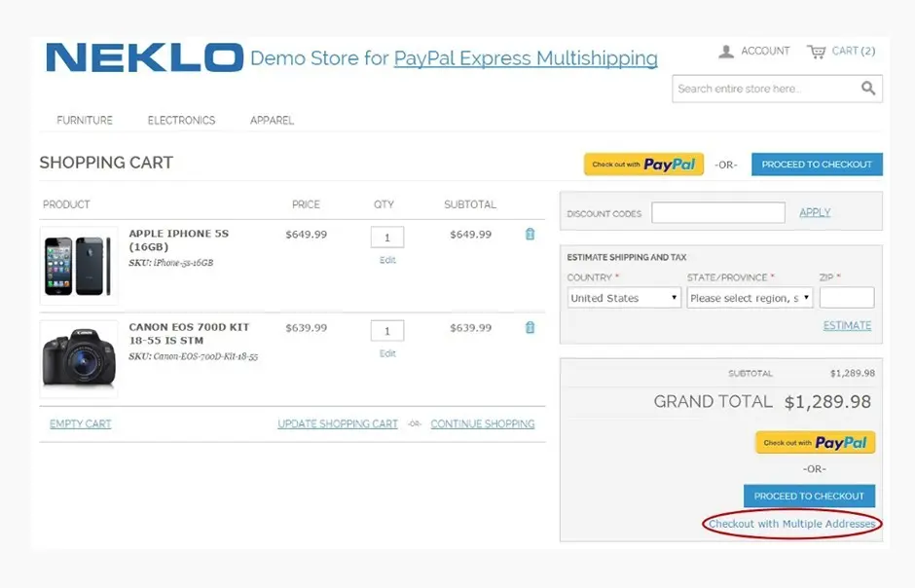Viewport: 915px width, 588px height.
Task: Click Checkout with Multiple Addresses link
Action: click(792, 524)
